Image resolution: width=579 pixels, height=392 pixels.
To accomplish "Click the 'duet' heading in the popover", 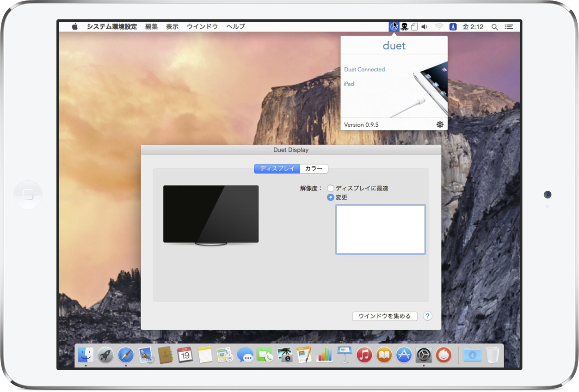I will pyautogui.click(x=394, y=46).
